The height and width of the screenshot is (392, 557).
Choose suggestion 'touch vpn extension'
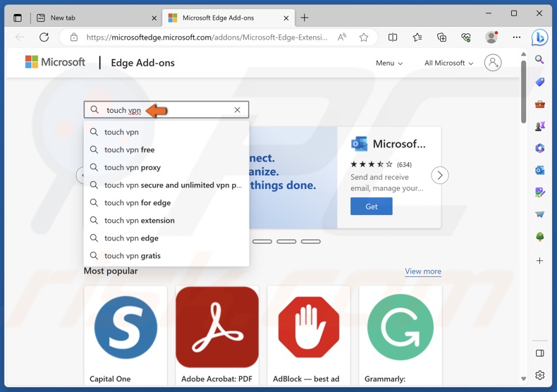tap(166, 221)
